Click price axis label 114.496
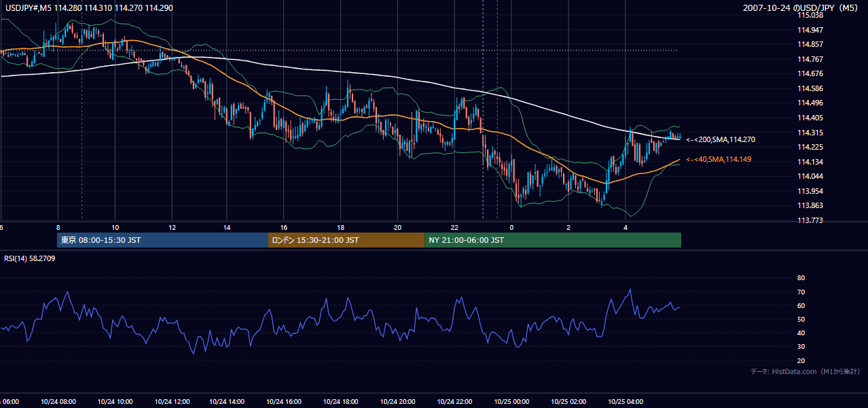This screenshot has width=868, height=408. (811, 103)
